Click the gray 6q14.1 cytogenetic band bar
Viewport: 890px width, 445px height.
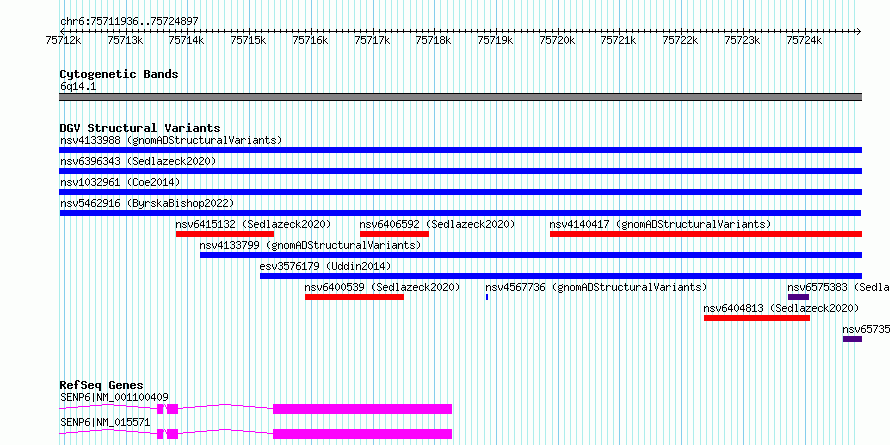460,97
